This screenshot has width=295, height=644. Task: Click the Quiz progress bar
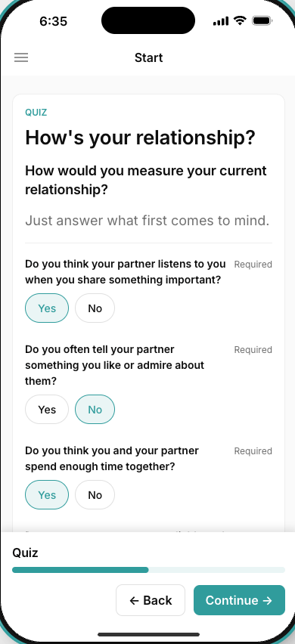pos(149,570)
